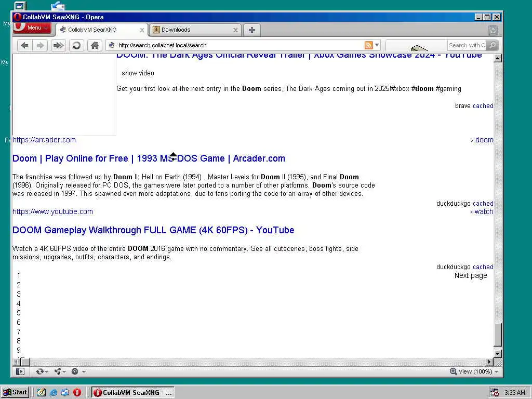
Task: Go to results page 9
Action: (x=19, y=350)
